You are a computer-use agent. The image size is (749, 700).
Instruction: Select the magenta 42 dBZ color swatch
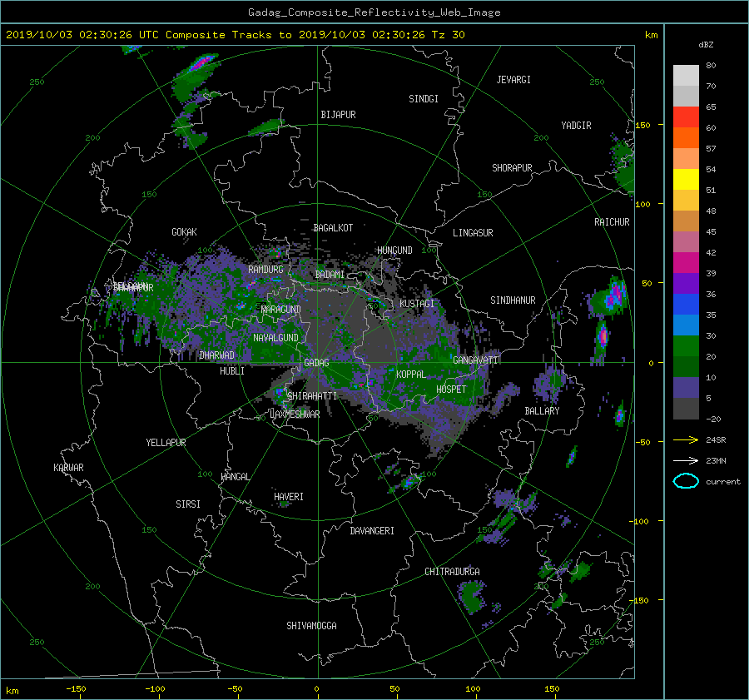tap(686, 262)
